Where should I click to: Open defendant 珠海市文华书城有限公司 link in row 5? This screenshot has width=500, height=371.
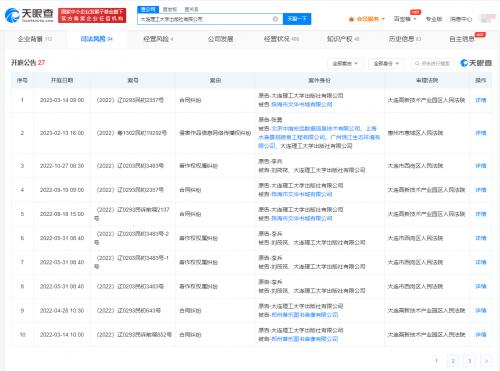tap(302, 218)
